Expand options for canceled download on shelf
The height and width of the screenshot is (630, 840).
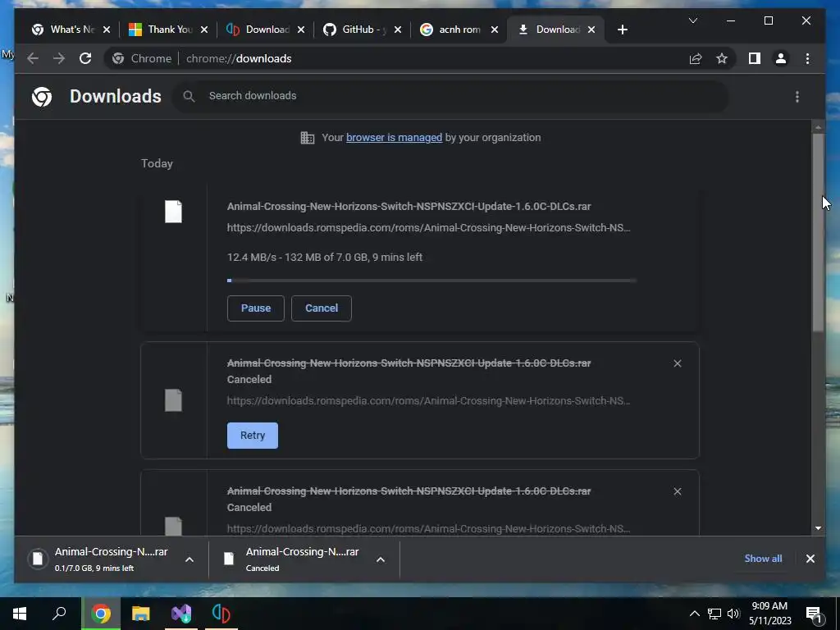(x=381, y=559)
